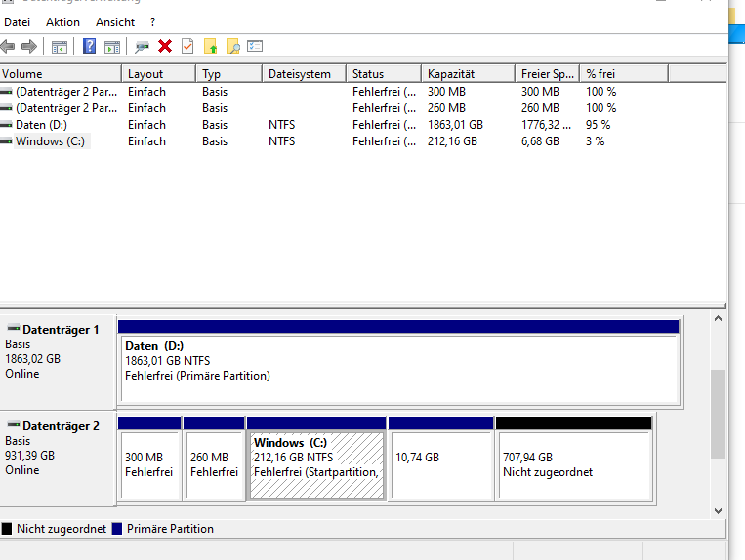Click the scroll up arrow in disk pane
Image resolution: width=745 pixels, height=560 pixels.
(x=718, y=318)
